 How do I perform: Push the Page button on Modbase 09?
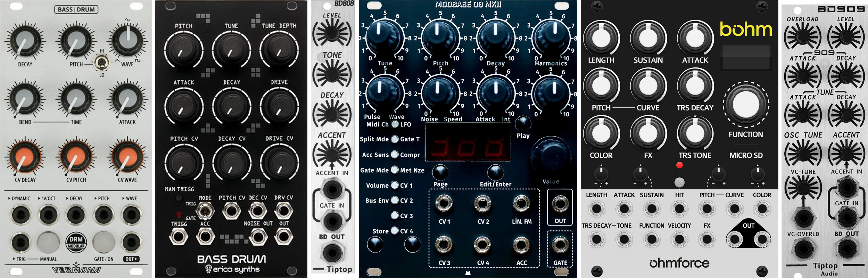click(440, 172)
